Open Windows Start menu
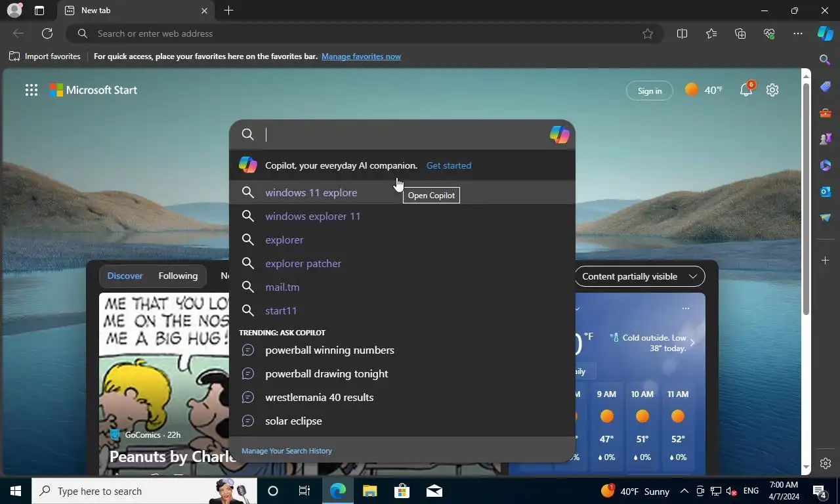The image size is (840, 504). 16,491
